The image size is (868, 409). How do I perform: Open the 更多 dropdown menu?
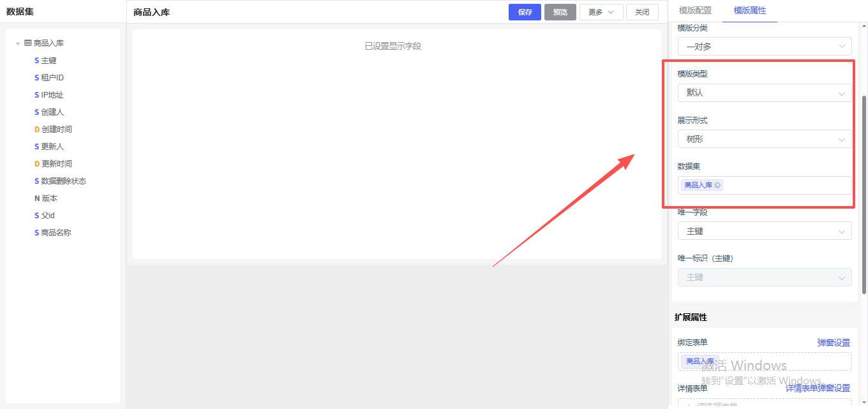click(601, 12)
